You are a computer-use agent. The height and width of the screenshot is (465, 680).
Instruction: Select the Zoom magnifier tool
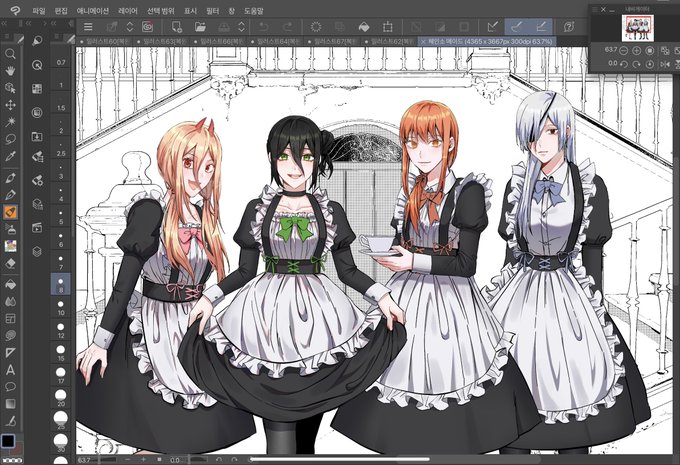point(10,54)
